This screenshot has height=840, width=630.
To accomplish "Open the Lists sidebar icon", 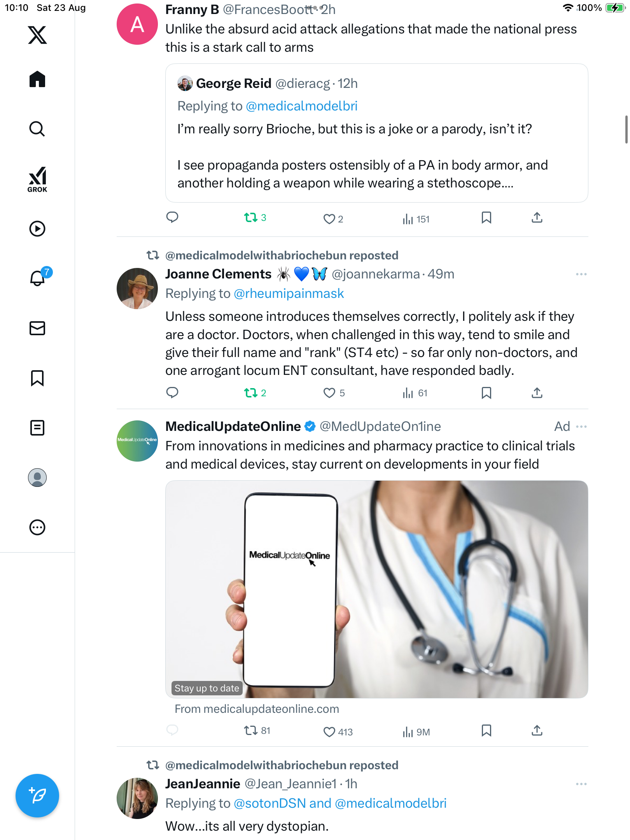I will [x=37, y=428].
